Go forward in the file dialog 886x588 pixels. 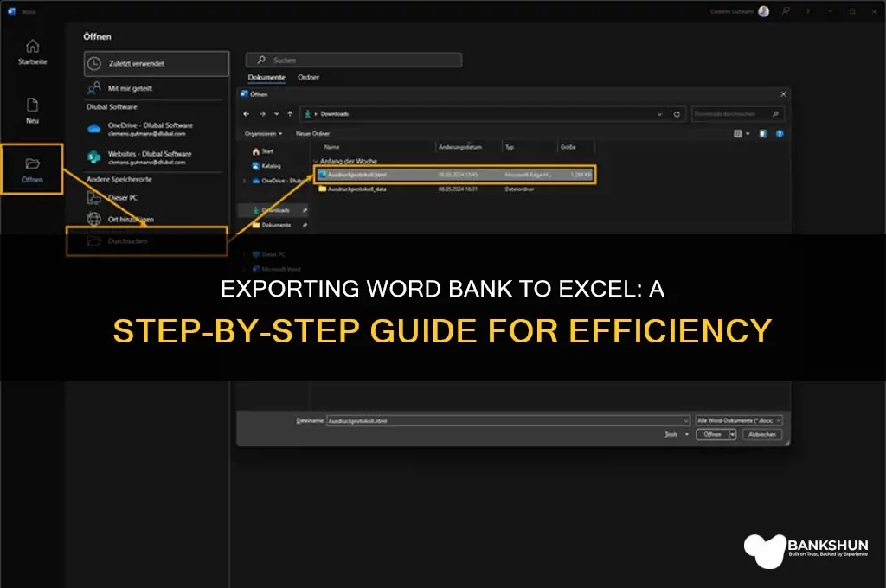point(262,114)
